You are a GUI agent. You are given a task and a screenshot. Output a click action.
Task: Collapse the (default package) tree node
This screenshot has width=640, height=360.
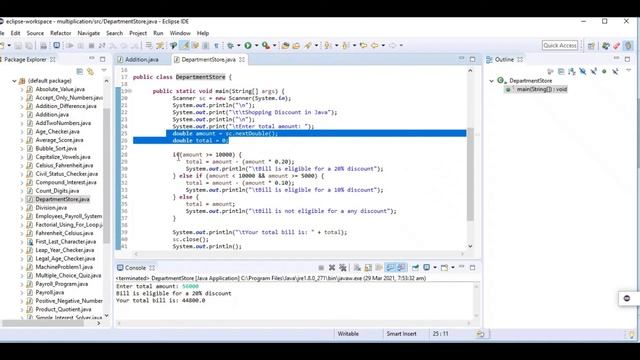pos(14,81)
